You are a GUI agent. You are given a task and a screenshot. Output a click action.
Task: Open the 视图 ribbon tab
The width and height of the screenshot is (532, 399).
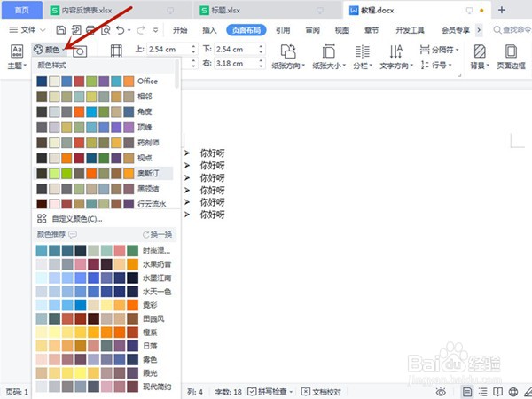tap(342, 30)
